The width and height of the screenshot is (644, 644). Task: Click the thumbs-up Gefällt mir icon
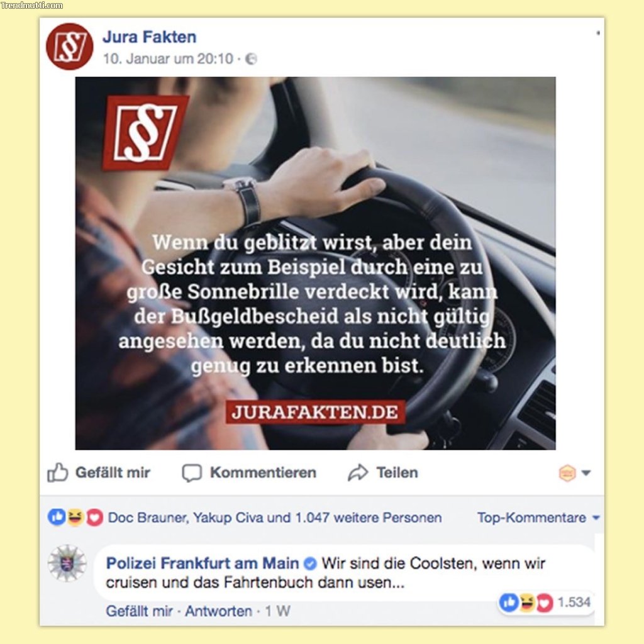click(x=57, y=472)
